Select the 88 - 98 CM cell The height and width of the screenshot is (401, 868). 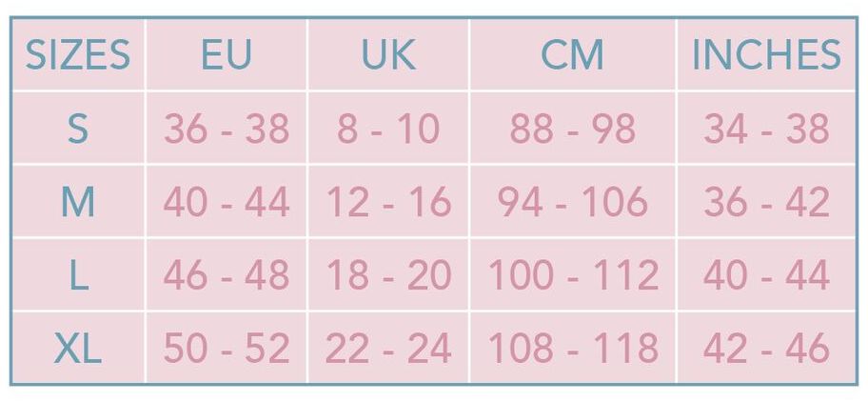coord(572,129)
